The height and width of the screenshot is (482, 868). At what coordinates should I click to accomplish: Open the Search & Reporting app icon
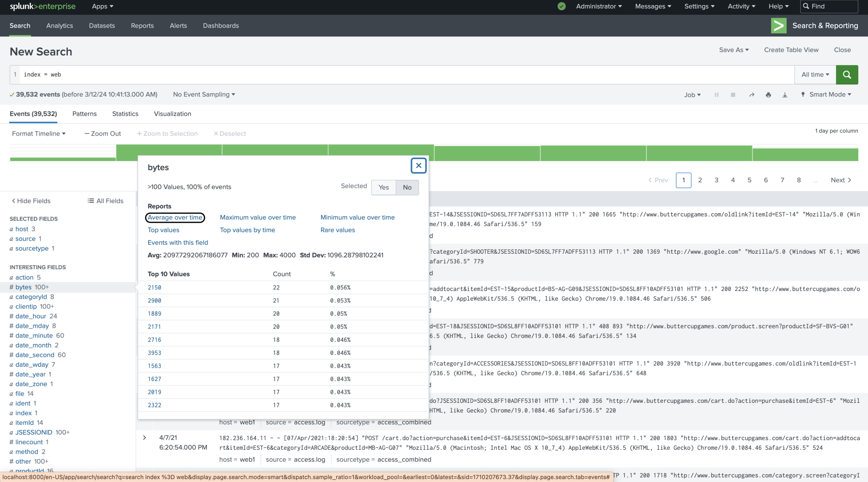[779, 25]
